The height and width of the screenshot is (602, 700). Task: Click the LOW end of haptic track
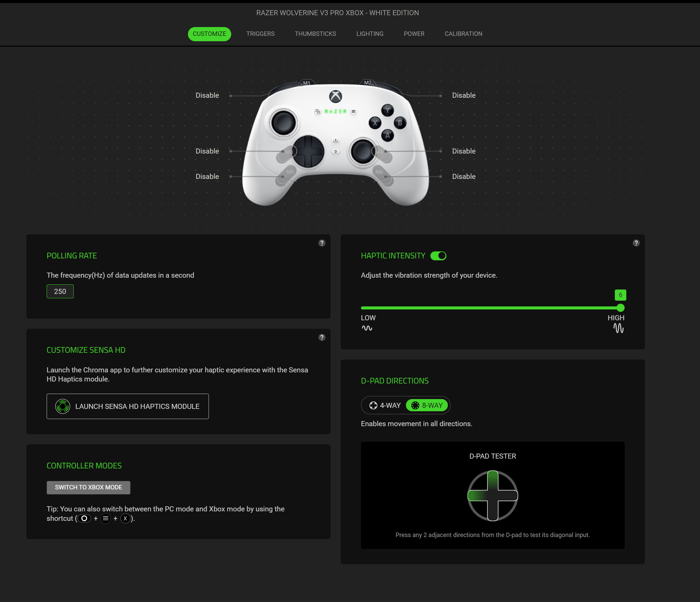tap(362, 308)
